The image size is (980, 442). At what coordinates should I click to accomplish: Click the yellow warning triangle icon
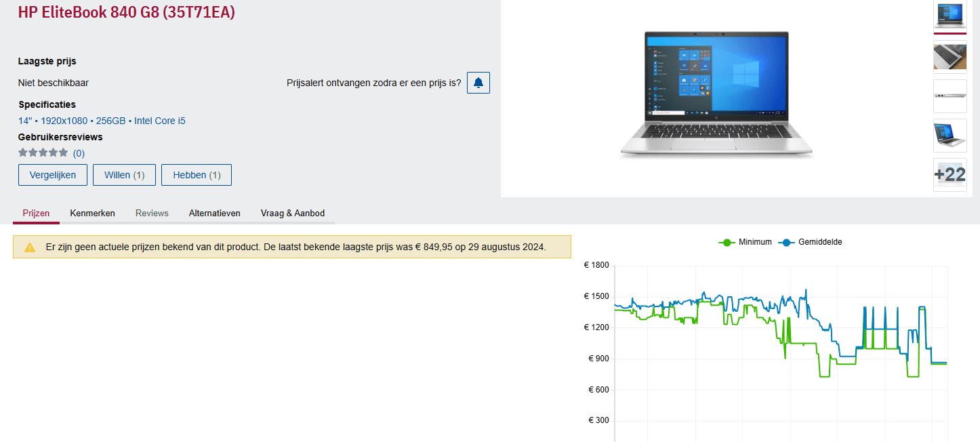point(30,247)
